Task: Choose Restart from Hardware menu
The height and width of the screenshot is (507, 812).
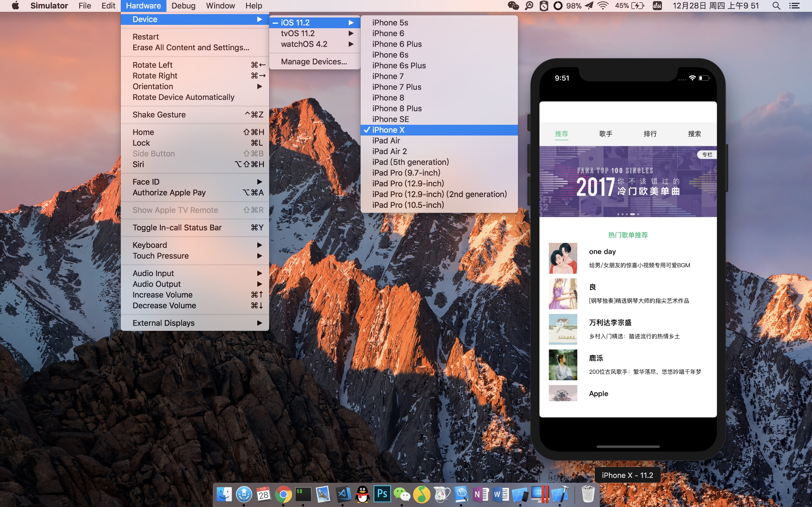Action: point(195,37)
